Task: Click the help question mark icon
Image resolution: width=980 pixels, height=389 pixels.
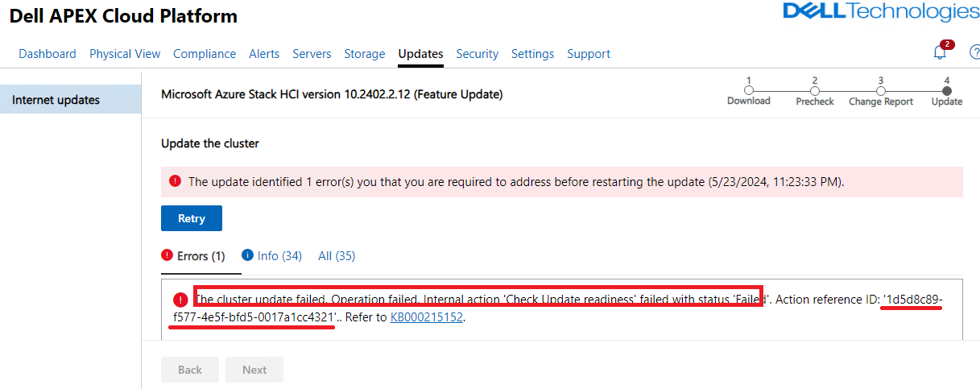Action: coord(974,53)
